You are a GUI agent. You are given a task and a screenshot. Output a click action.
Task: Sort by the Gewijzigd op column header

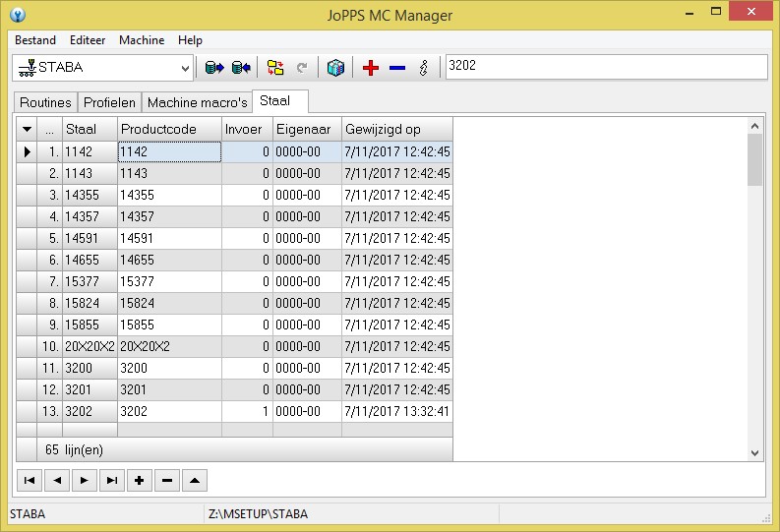pos(397,129)
